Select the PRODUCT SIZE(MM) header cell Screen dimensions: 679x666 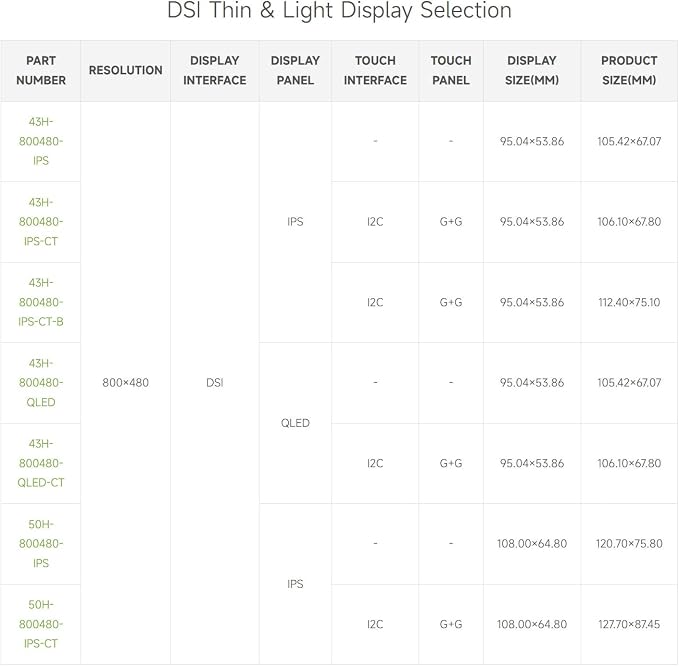click(629, 71)
